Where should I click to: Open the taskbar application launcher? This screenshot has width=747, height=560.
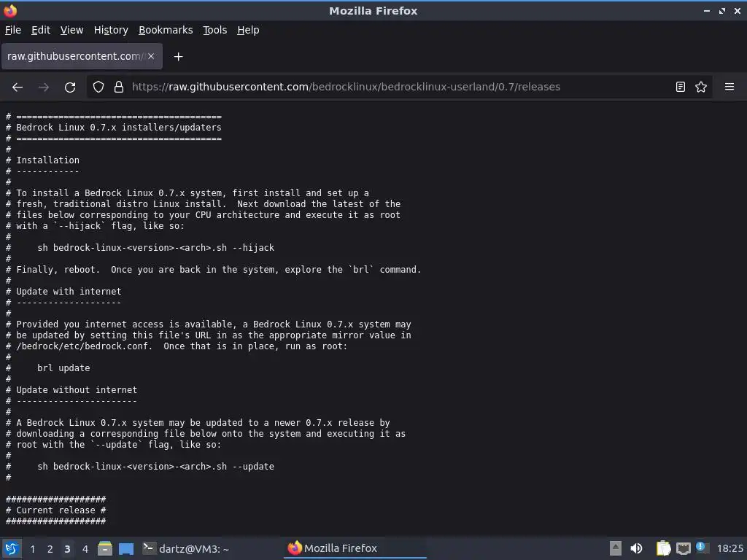pos(12,548)
